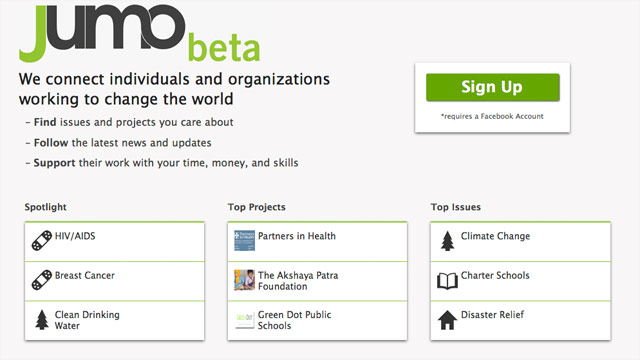Click the house icon for Disaster Relief
The height and width of the screenshot is (360, 640).
(x=447, y=320)
